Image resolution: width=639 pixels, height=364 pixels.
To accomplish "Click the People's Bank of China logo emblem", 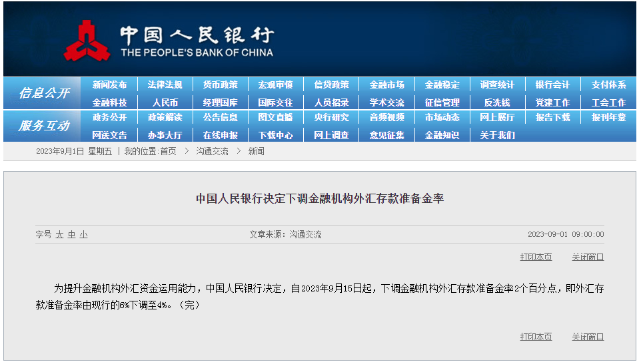I will pyautogui.click(x=86, y=40).
